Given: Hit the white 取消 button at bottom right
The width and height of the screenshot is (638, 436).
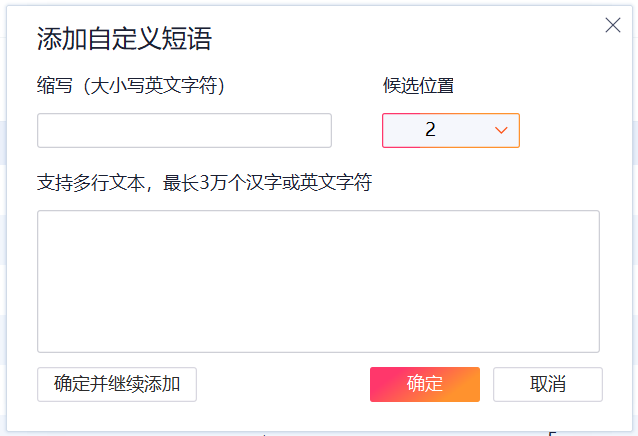Looking at the screenshot, I should (548, 384).
